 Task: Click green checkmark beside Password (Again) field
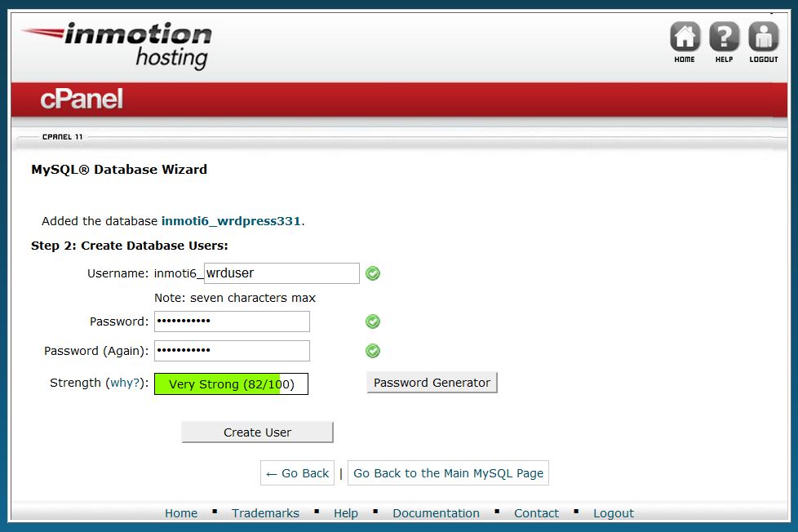click(x=373, y=351)
